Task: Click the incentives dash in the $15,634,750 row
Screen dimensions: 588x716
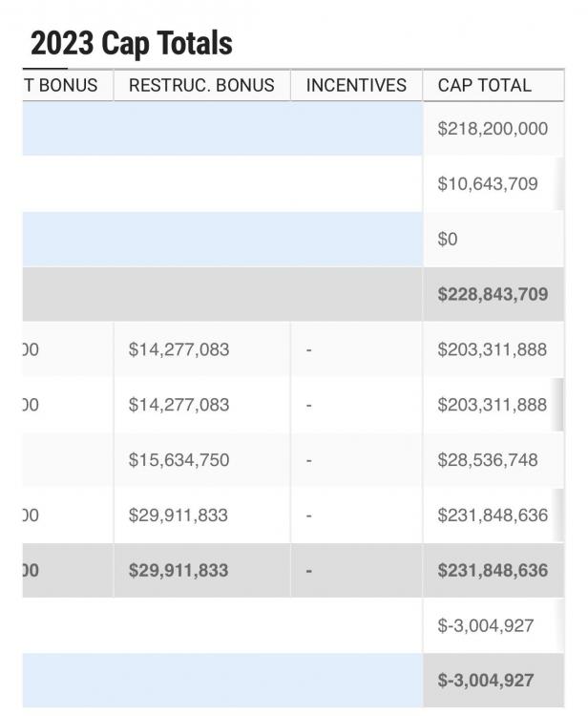Action: (x=309, y=460)
